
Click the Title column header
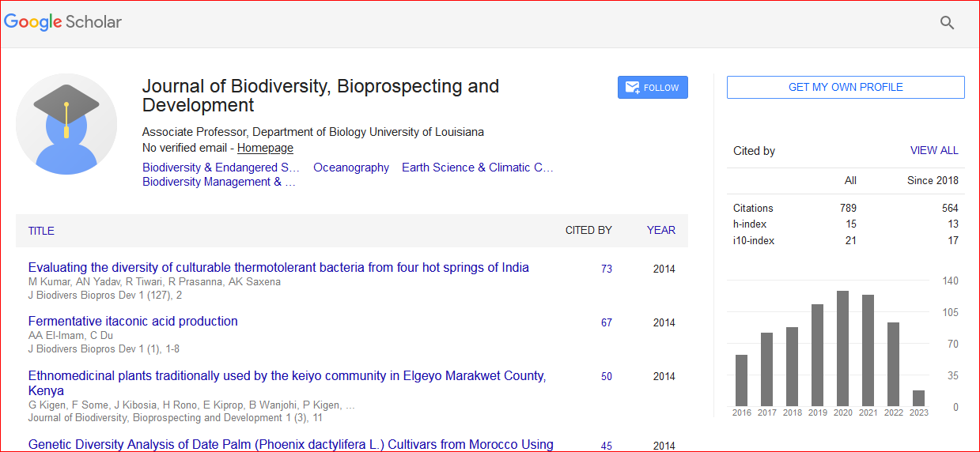(x=41, y=231)
